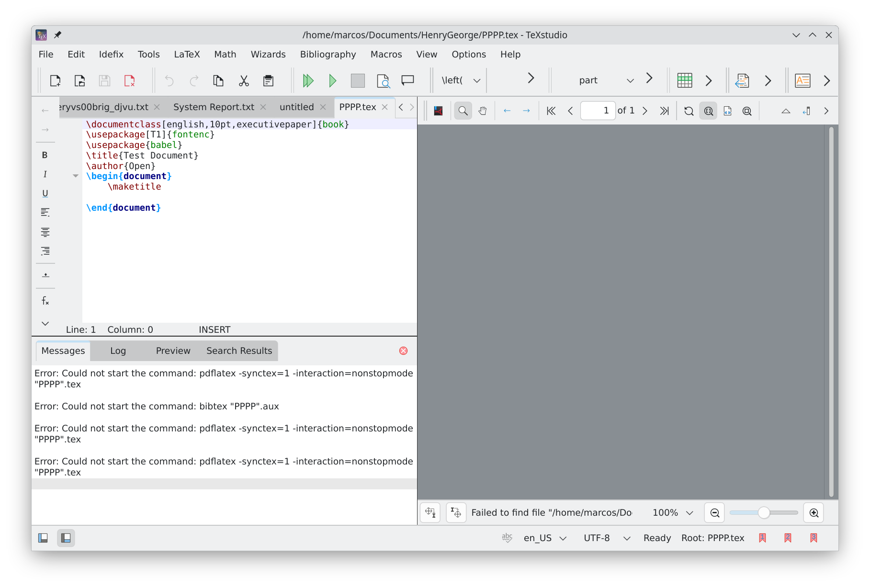Expand hidden items after the table icon
This screenshot has height=588, width=870.
tap(709, 80)
